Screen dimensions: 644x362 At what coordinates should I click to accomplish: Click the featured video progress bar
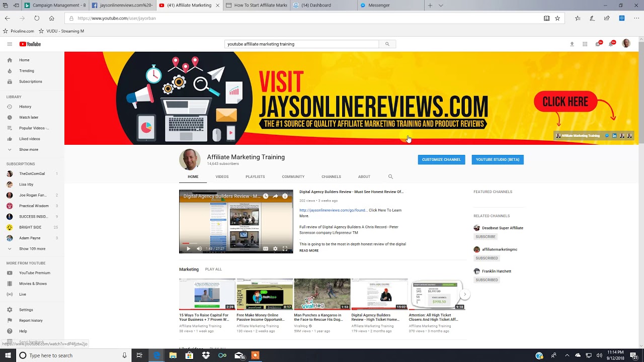(236, 243)
